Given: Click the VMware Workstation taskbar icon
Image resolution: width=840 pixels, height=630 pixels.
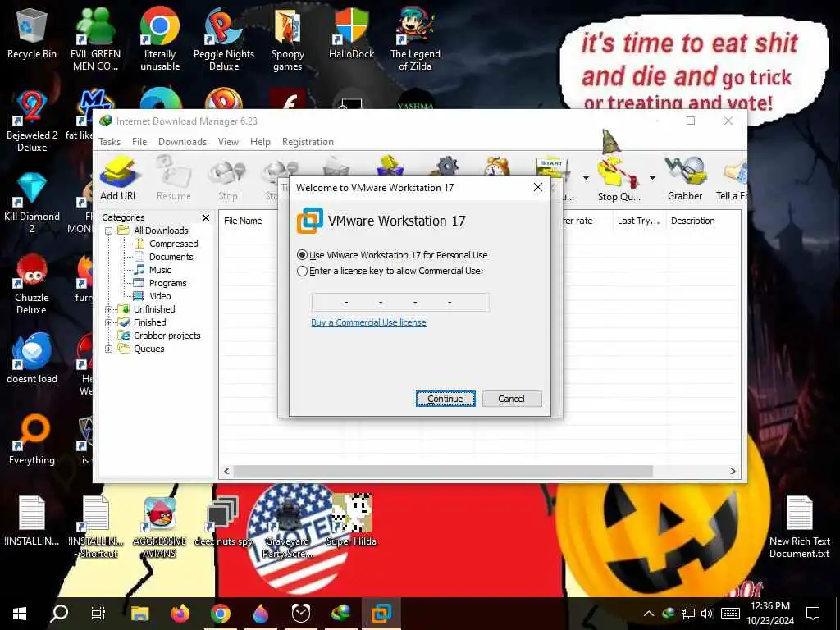Looking at the screenshot, I should (x=381, y=614).
